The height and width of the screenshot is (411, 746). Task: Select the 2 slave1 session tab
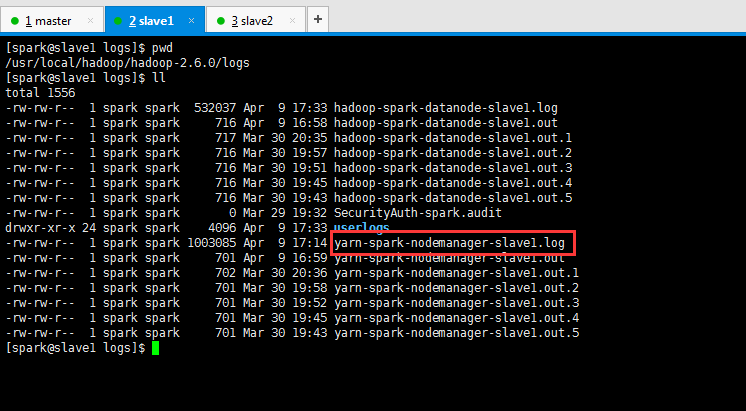(x=155, y=20)
